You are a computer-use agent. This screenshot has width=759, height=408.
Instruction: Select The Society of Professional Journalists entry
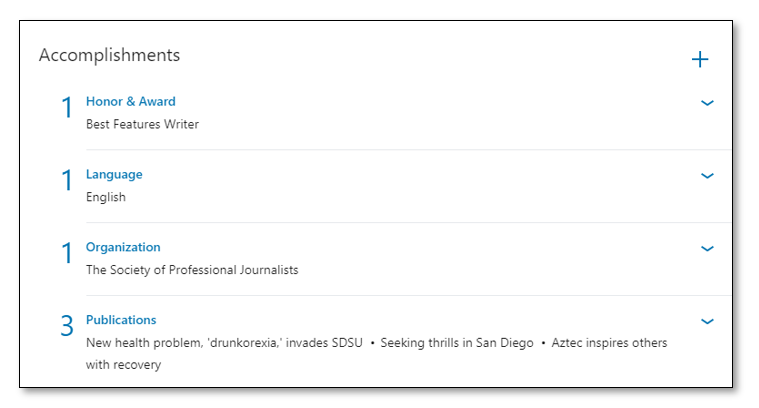click(192, 270)
